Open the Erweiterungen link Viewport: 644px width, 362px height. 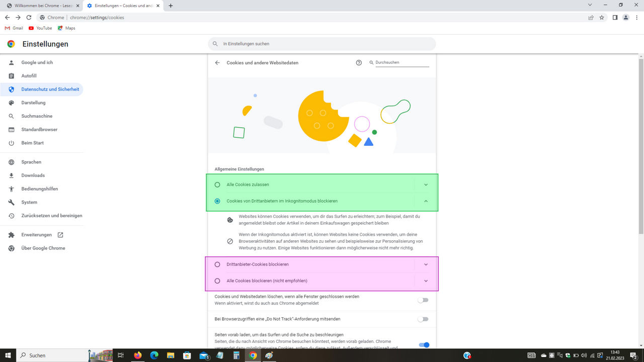pos(36,234)
